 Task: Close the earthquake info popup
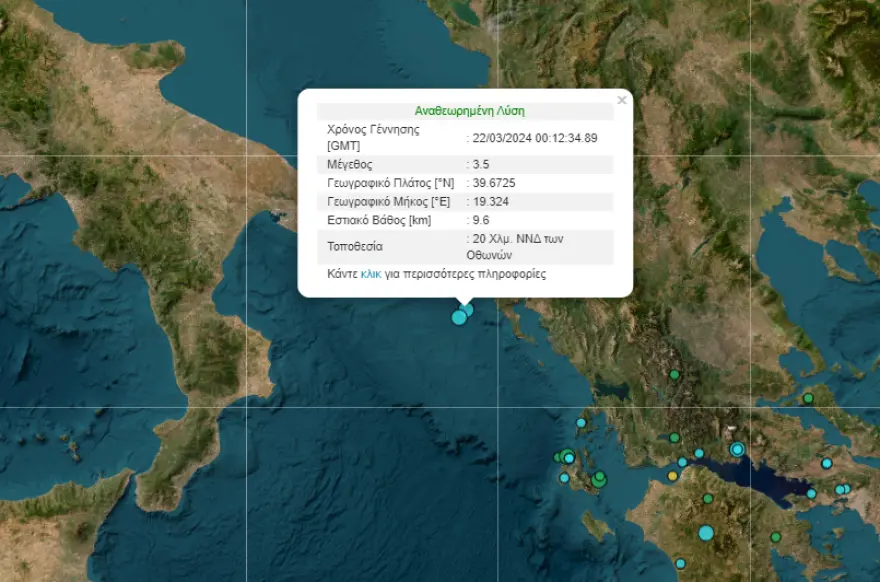622,100
